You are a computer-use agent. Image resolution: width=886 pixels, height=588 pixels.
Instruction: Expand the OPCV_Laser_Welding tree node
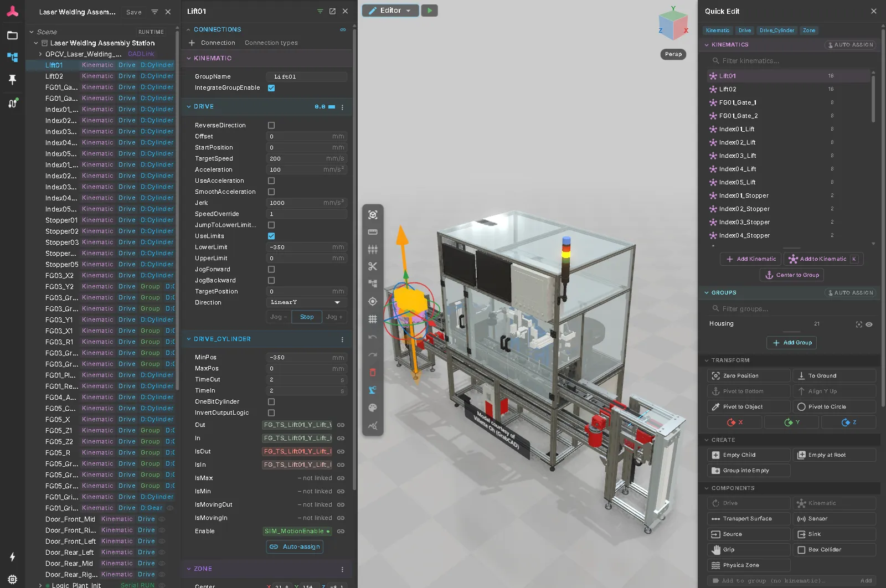point(40,54)
